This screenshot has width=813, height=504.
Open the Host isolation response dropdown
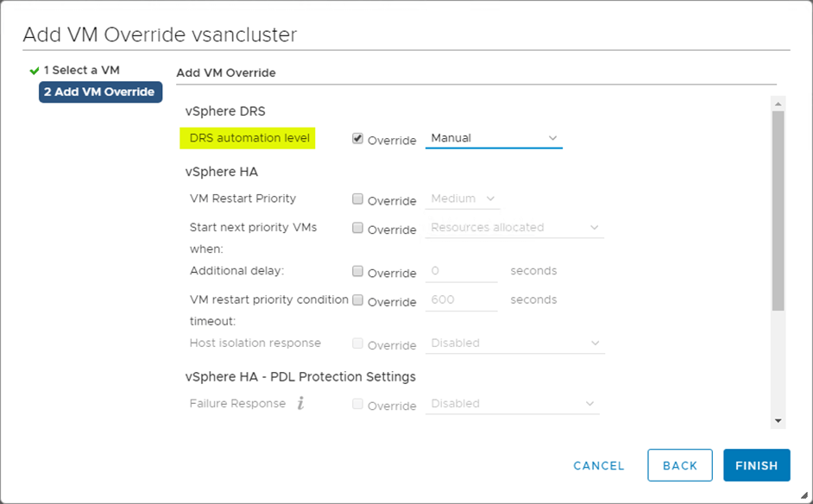[x=515, y=343]
